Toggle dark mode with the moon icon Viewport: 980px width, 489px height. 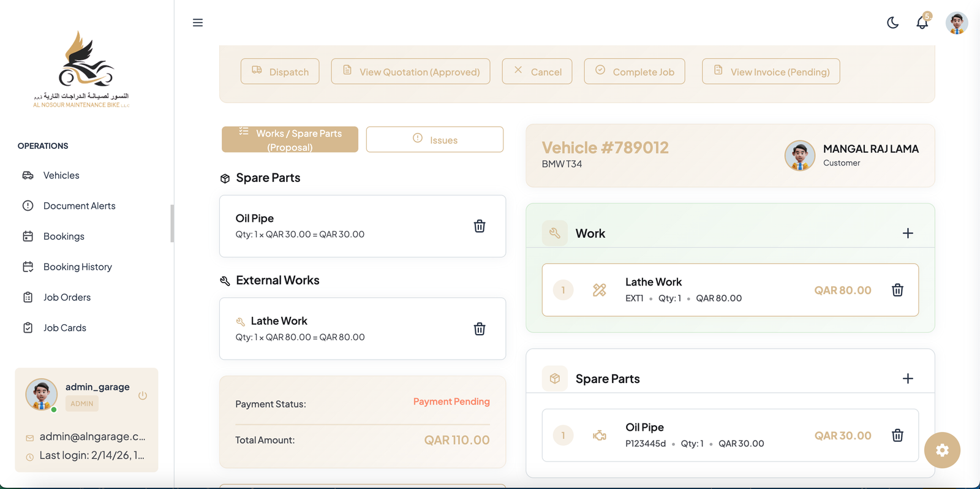click(x=892, y=23)
